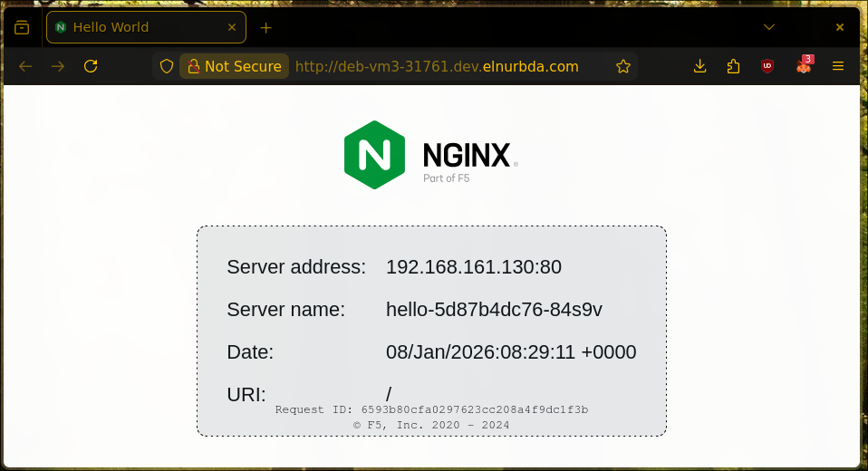This screenshot has width=868, height=471.
Task: Open the tracking protection shield
Action: pyautogui.click(x=167, y=66)
